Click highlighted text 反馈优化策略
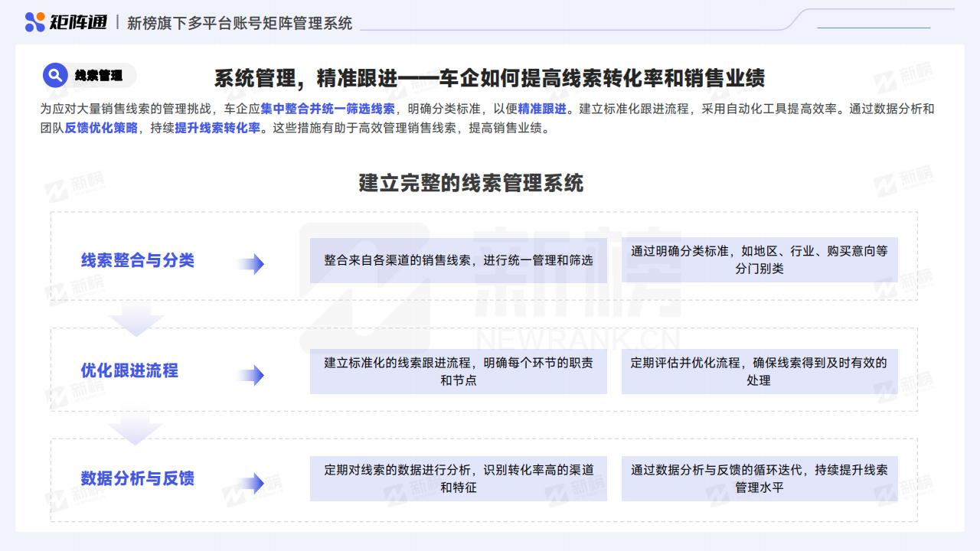The height and width of the screenshot is (551, 980). tap(101, 128)
